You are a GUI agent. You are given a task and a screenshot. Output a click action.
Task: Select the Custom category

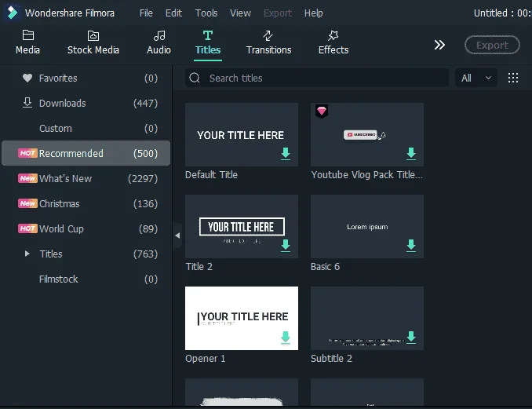(86, 128)
